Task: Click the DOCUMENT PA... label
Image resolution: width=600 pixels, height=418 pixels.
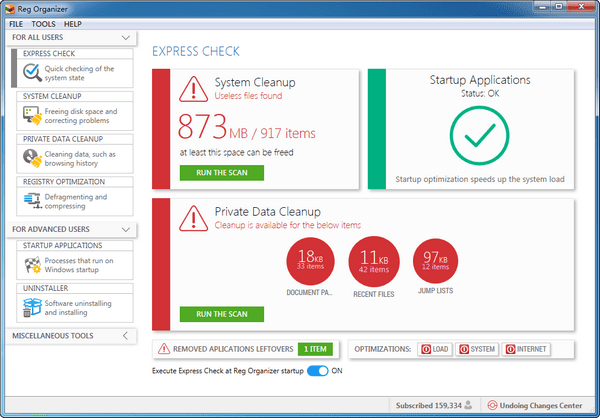Action: 310,292
